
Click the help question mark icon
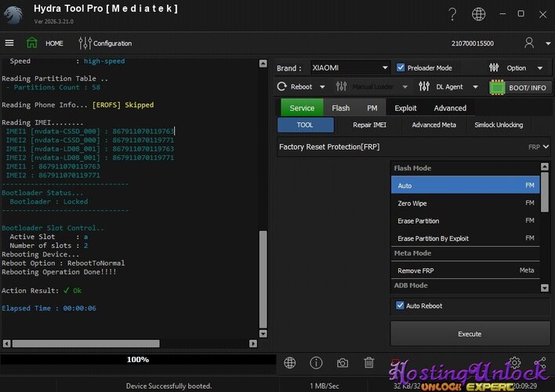click(x=452, y=14)
